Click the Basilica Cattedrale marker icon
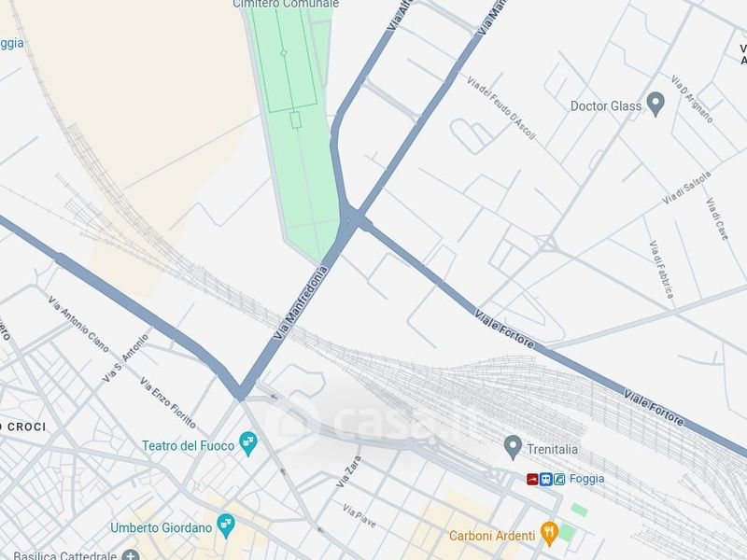Screen dimensions: 747x560 tap(131, 555)
